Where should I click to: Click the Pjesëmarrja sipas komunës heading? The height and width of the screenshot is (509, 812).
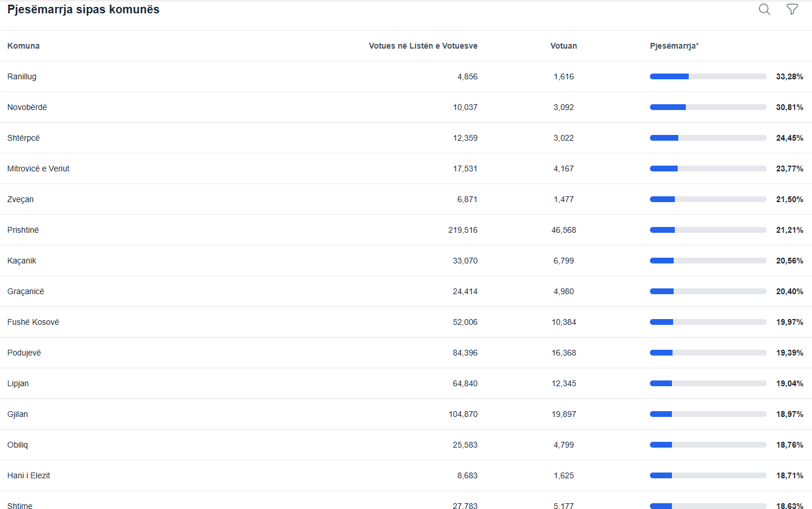[83, 9]
